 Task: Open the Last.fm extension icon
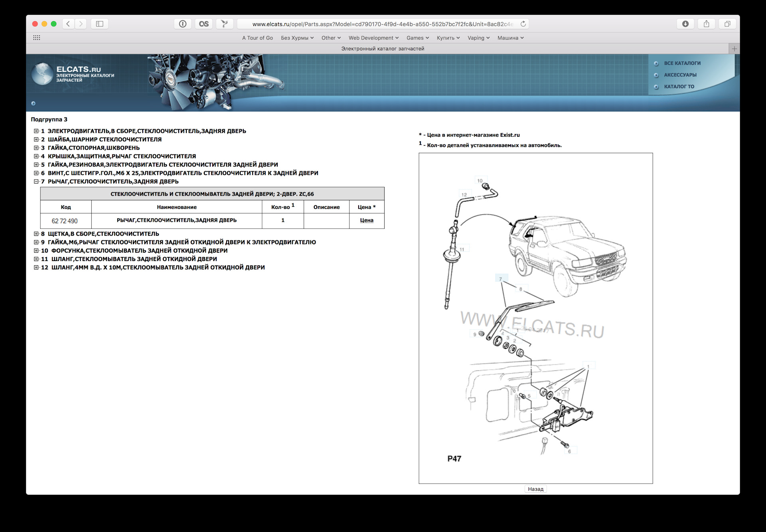click(204, 24)
